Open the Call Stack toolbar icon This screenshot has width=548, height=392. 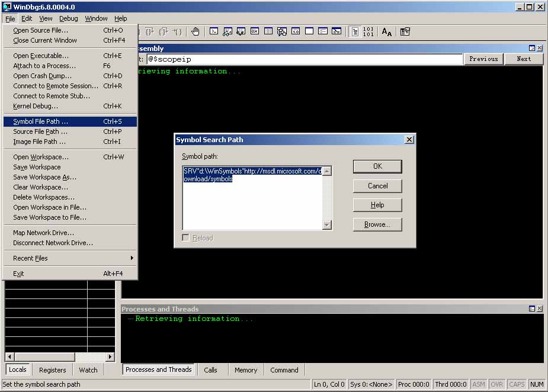coord(282,31)
